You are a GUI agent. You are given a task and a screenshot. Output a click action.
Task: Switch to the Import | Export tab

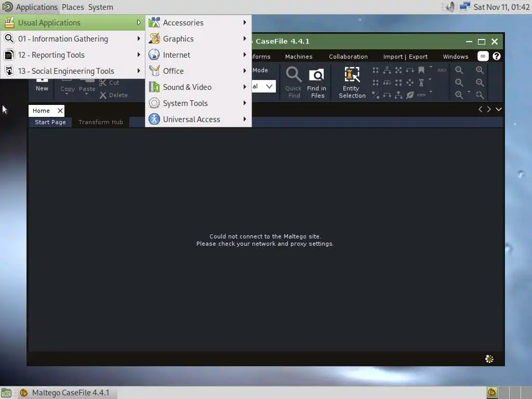click(x=405, y=57)
